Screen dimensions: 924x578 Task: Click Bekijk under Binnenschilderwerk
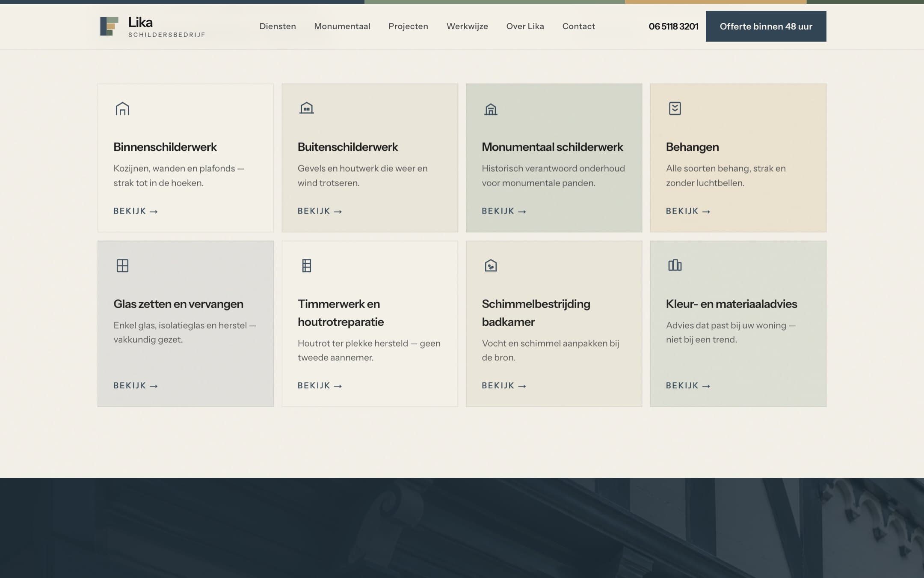136,211
